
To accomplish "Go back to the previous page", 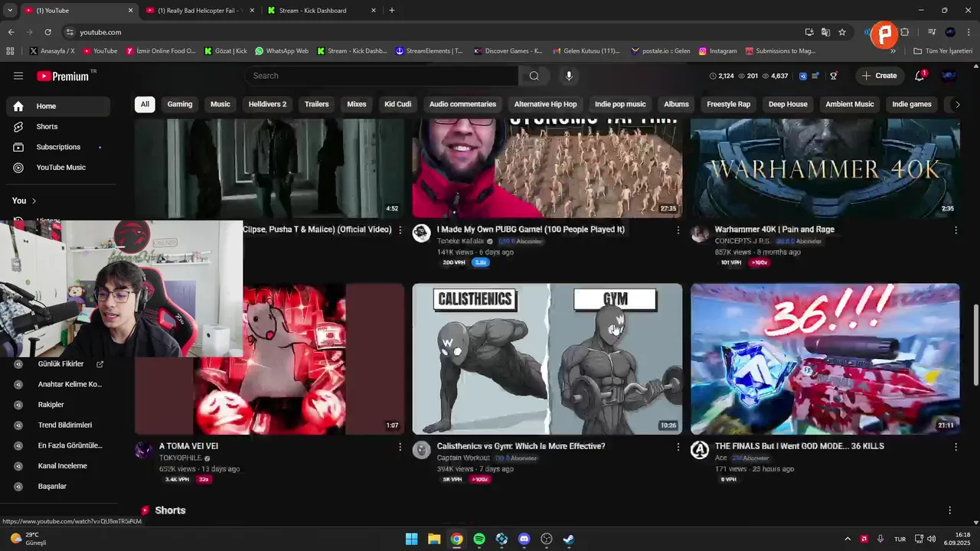I will tap(11, 32).
